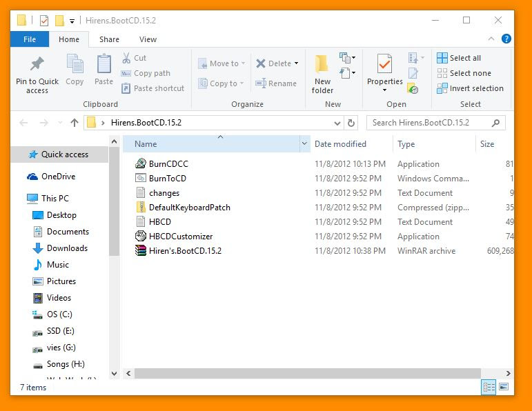The height and width of the screenshot is (411, 532).
Task: Open the File tab
Action: tap(30, 39)
